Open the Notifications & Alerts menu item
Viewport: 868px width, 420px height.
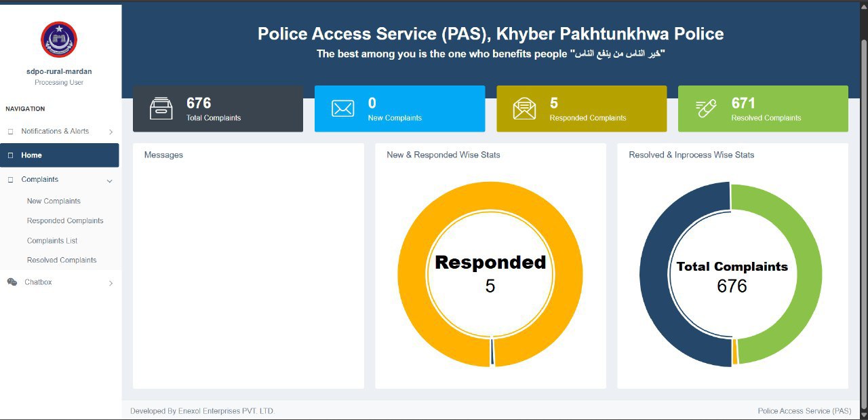coord(60,131)
